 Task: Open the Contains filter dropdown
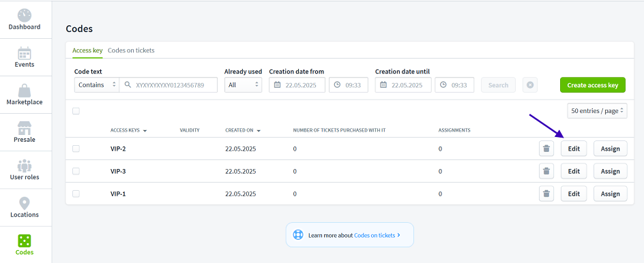96,85
